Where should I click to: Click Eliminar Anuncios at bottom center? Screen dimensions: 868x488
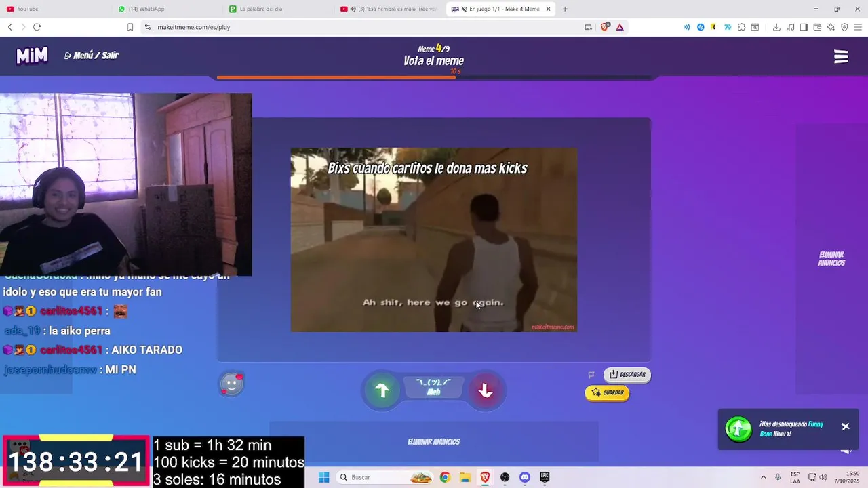tap(434, 442)
